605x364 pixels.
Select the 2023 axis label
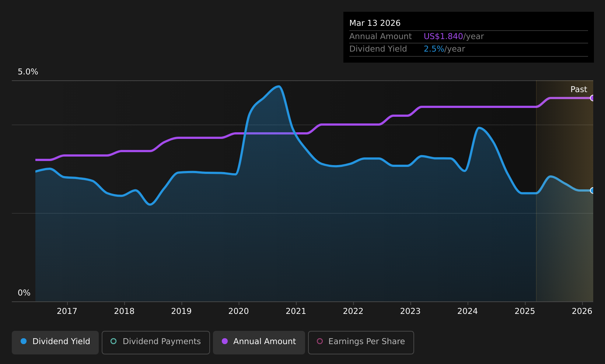(410, 311)
